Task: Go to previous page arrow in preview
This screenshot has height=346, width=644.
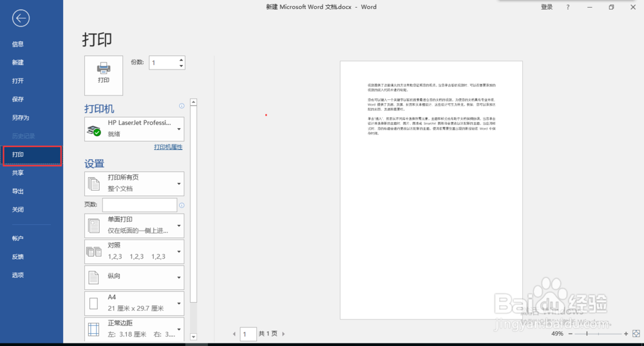Action: pyautogui.click(x=234, y=334)
